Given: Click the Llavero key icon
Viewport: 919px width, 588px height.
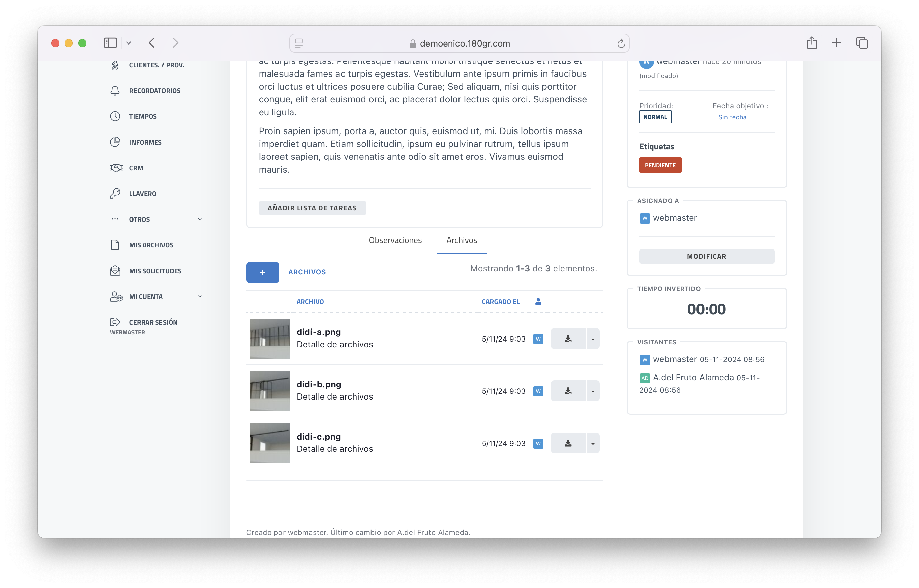Looking at the screenshot, I should (115, 194).
